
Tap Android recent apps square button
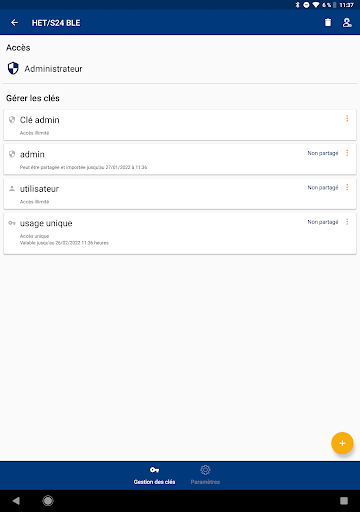(x=344, y=500)
